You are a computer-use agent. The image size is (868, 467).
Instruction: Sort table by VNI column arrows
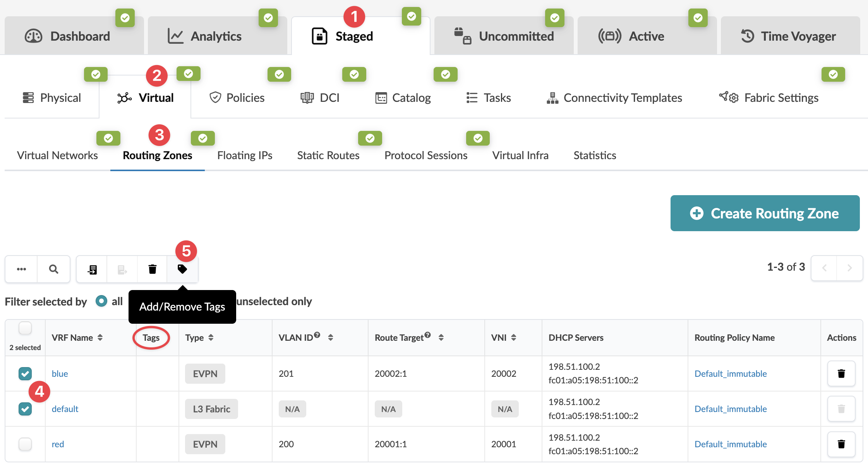pos(514,338)
